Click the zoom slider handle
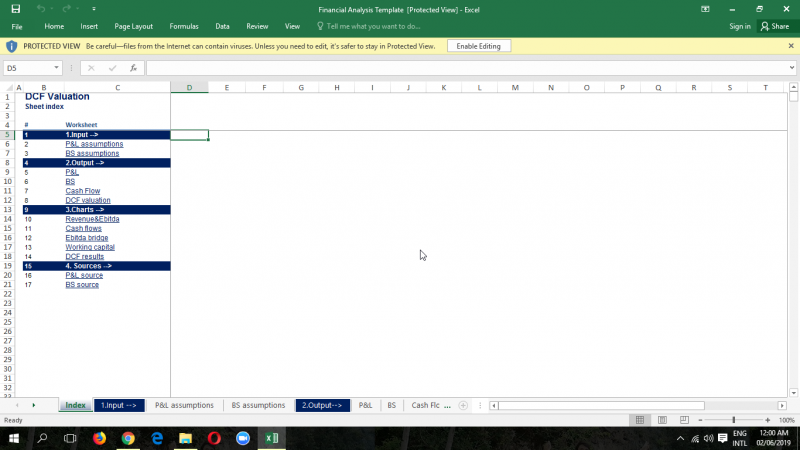This screenshot has height=450, width=800. click(x=733, y=420)
